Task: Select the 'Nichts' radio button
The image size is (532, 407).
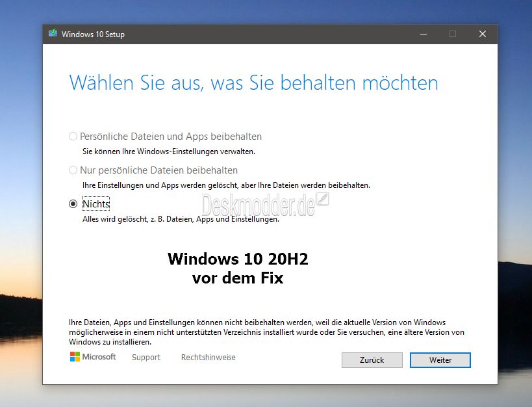Action: point(73,204)
